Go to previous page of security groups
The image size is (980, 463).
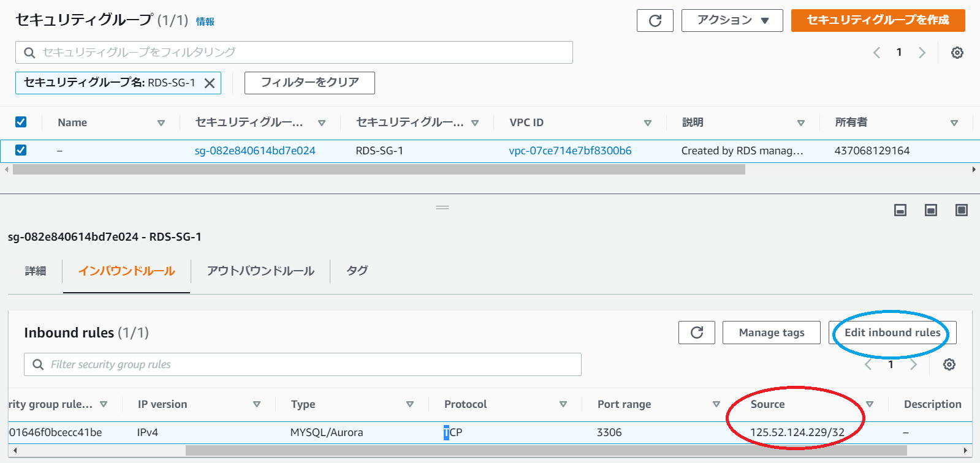click(876, 53)
